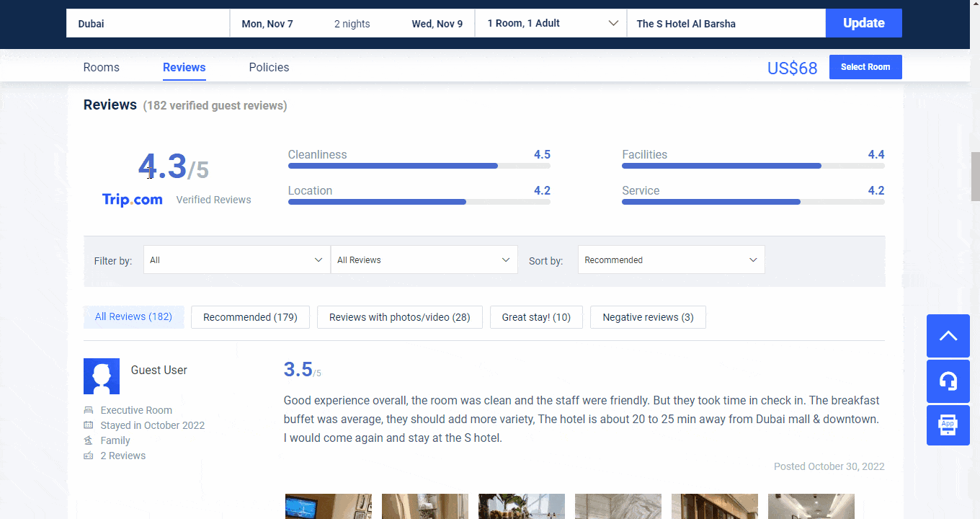Click the 3.5/5 review score
The width and height of the screenshot is (980, 519).
click(x=302, y=370)
